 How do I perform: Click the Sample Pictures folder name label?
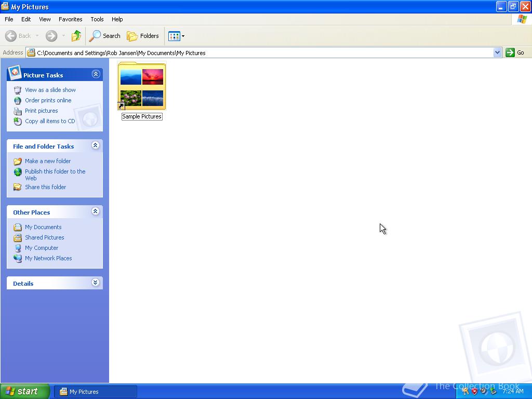point(142,117)
